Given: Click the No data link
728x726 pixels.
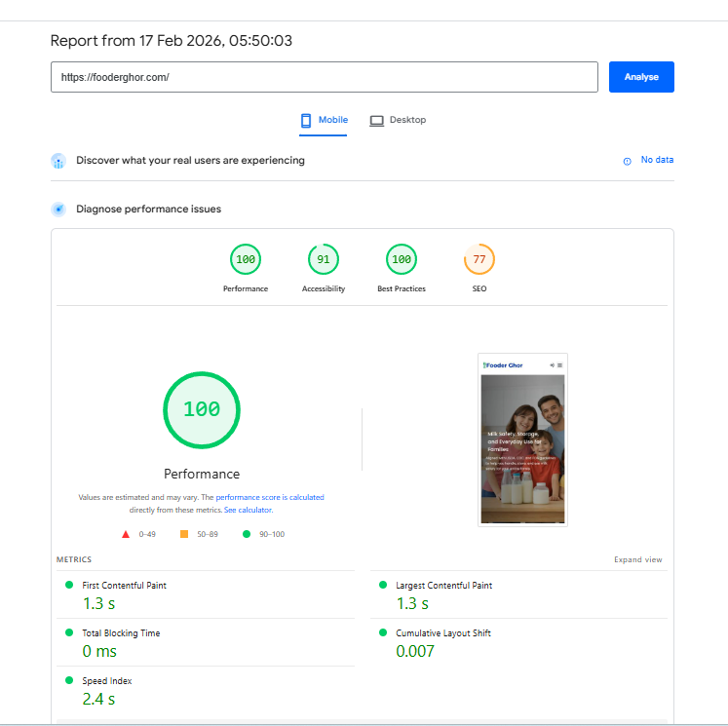Looking at the screenshot, I should [657, 160].
